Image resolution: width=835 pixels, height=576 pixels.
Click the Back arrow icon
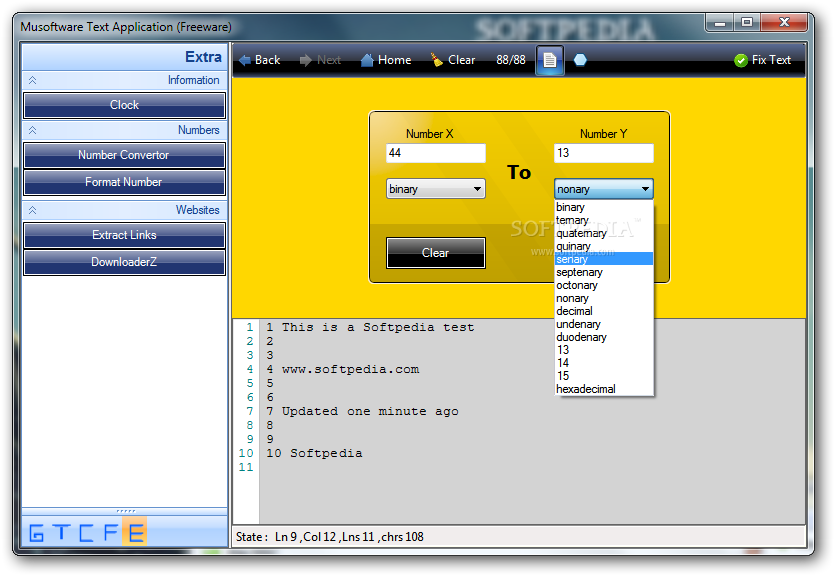pos(245,60)
